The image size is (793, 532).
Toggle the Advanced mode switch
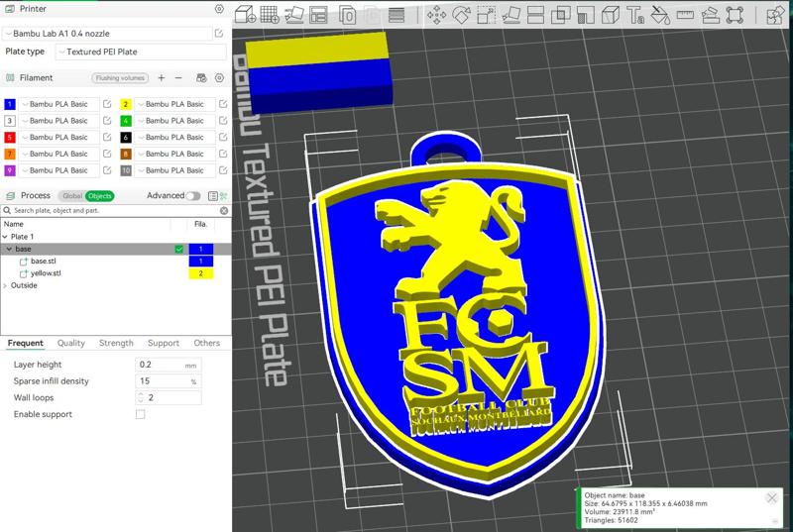pyautogui.click(x=192, y=196)
